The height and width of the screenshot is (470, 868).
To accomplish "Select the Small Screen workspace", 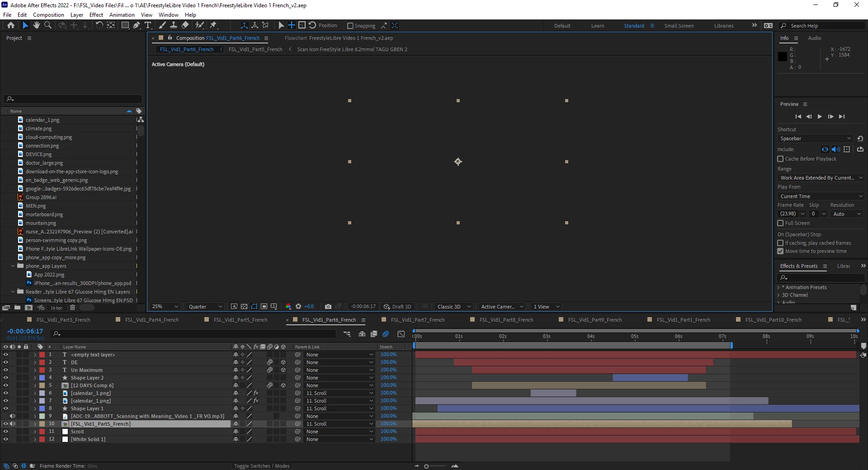I will click(679, 26).
